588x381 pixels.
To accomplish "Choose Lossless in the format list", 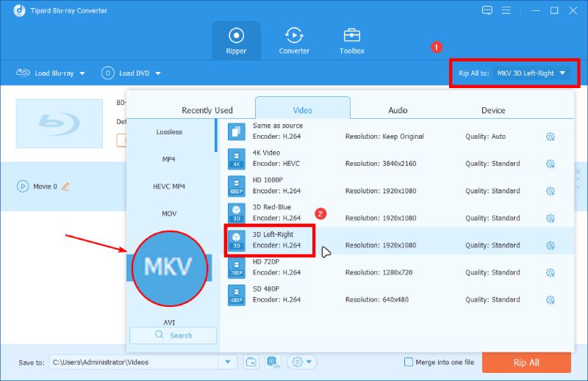I will [169, 132].
